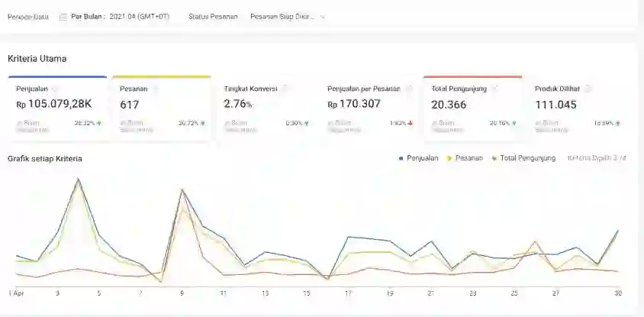Click the 13 axis label on the chart
Viewport: 644px width, 317px height.
pyautogui.click(x=266, y=293)
